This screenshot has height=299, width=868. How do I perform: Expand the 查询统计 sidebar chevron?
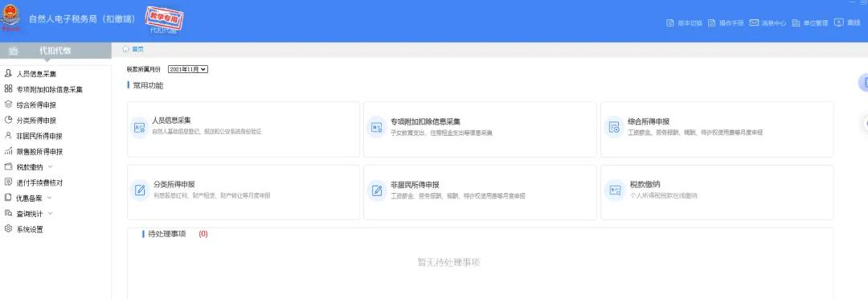click(x=51, y=213)
